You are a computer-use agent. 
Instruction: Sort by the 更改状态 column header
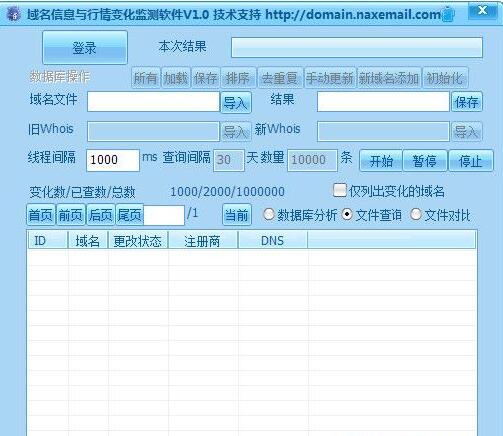pyautogui.click(x=138, y=241)
